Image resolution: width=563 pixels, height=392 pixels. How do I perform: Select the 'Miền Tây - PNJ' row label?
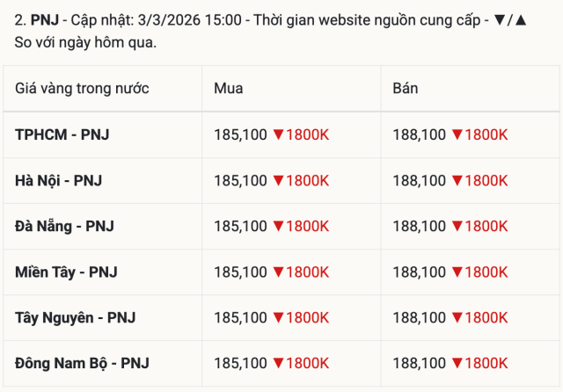pyautogui.click(x=66, y=272)
